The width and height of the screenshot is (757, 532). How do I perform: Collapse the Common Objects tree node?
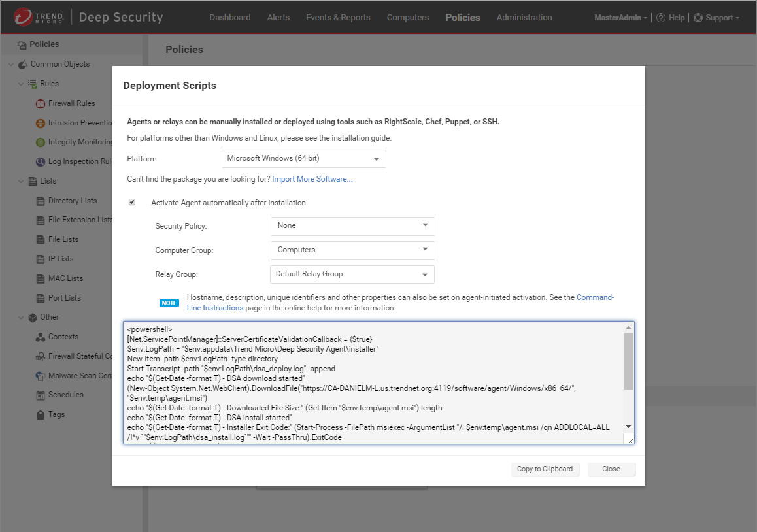click(11, 64)
